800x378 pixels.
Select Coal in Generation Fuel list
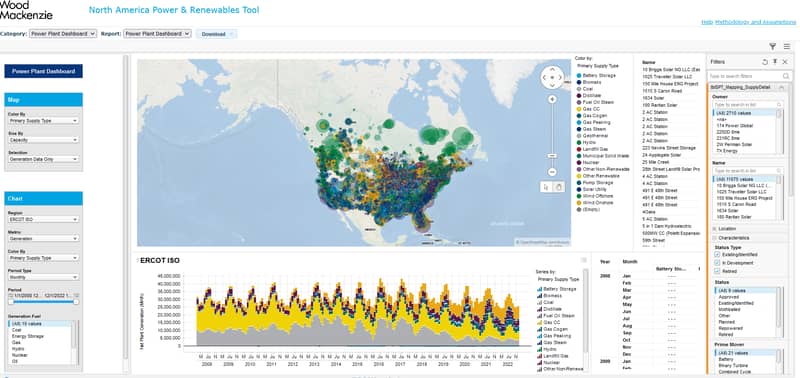17,330
